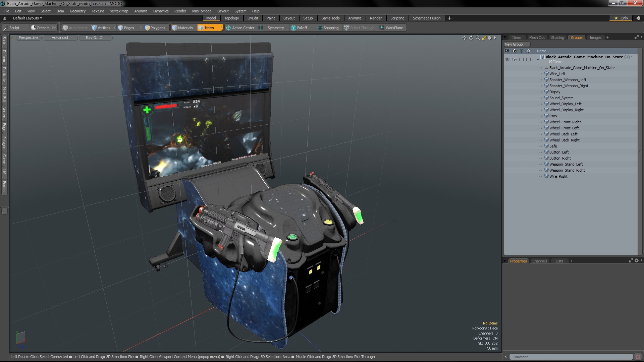
Task: Open the Geometry menu
Action: (x=77, y=11)
